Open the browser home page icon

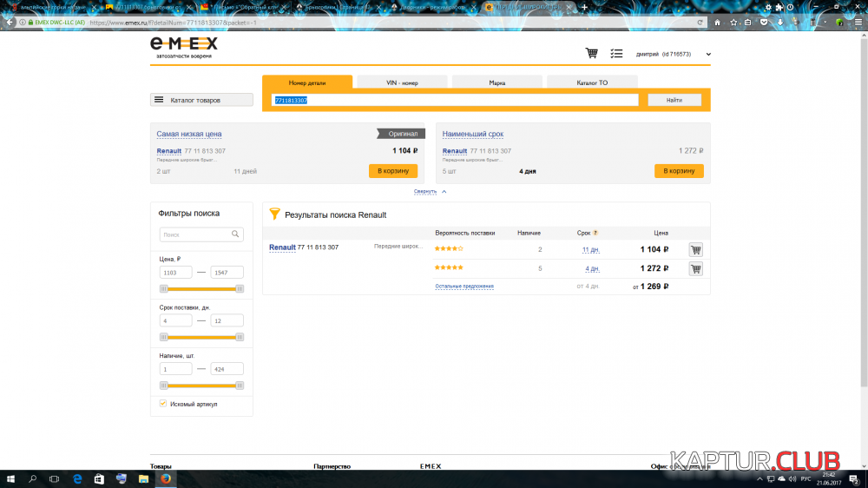point(718,23)
